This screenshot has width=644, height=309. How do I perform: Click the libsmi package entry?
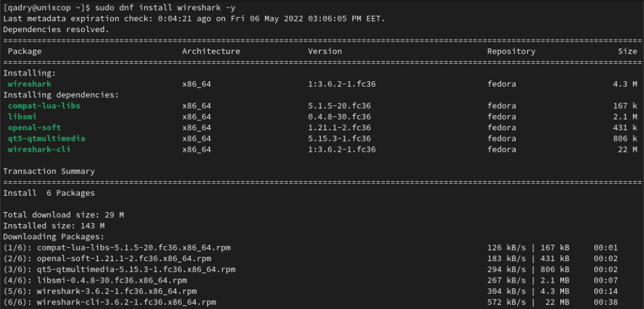click(22, 116)
